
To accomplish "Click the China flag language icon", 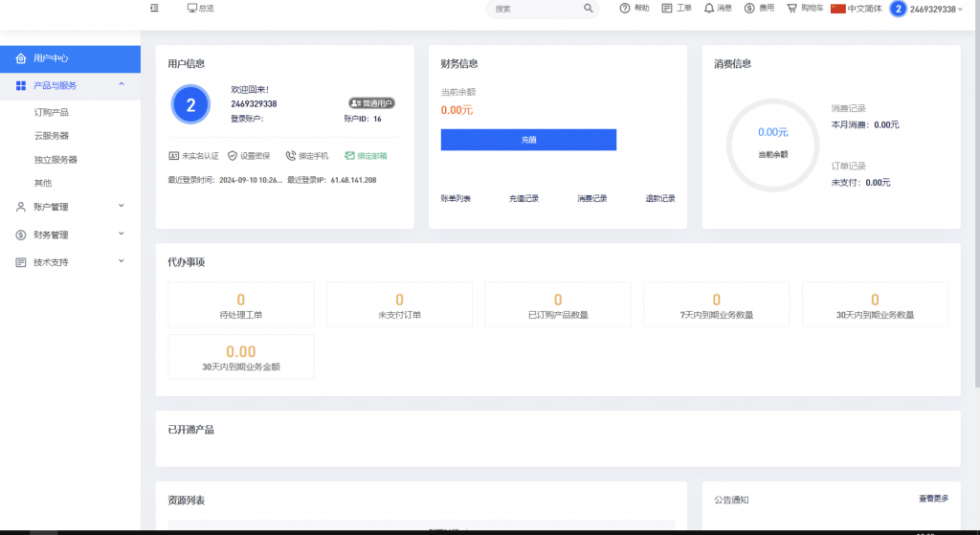I will [x=838, y=9].
